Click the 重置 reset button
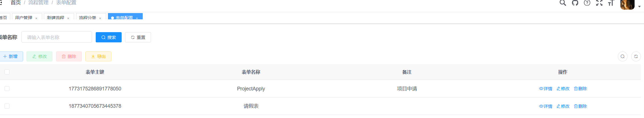The width and height of the screenshot is (644, 118). [138, 37]
